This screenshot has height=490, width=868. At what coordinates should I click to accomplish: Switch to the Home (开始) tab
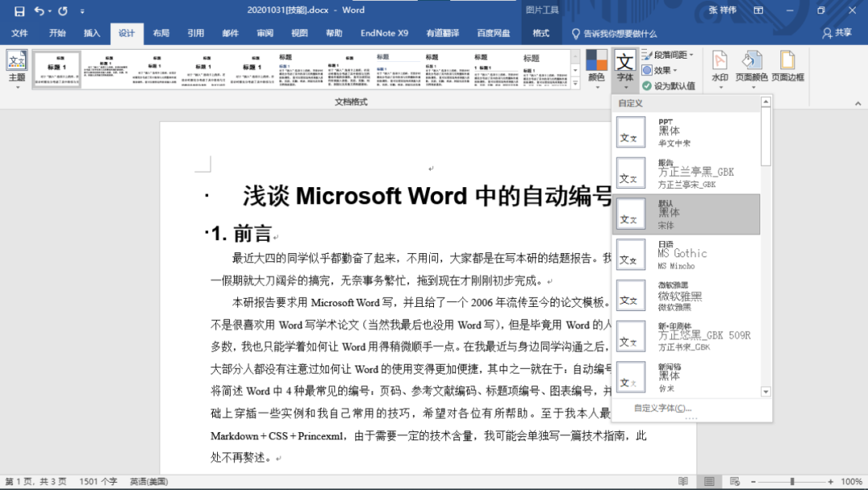57,33
